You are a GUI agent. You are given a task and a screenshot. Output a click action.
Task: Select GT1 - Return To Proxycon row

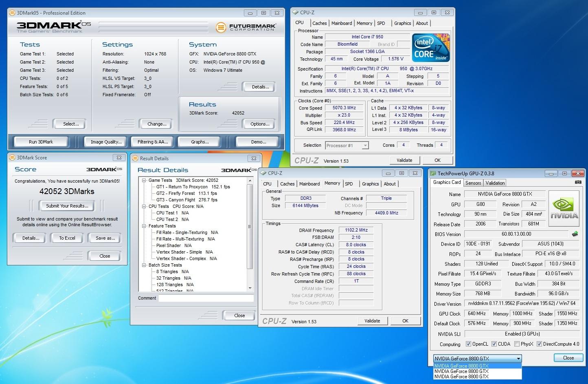(193, 187)
